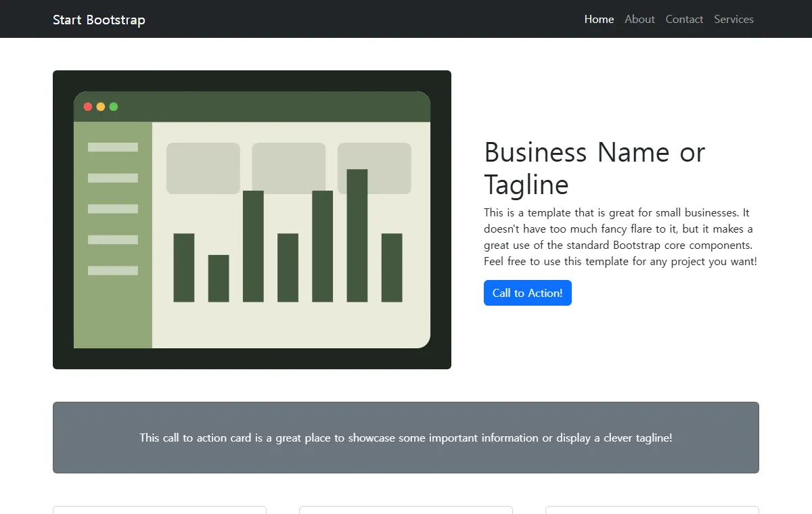Click the rightmost card at page bottom
812x514 pixels.
tap(652, 510)
